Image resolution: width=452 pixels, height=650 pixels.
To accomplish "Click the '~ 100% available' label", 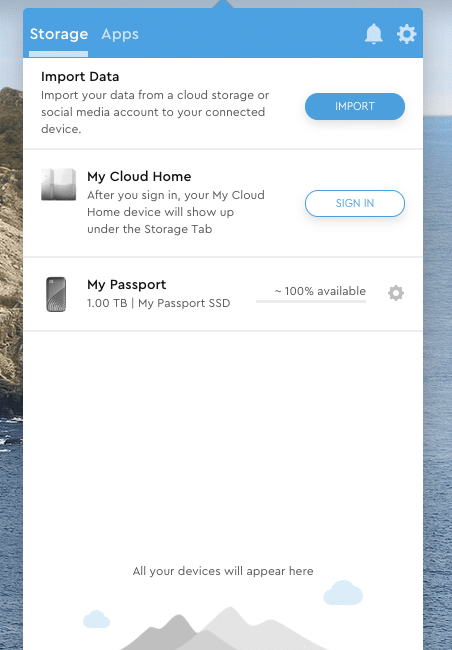I will pos(320,291).
